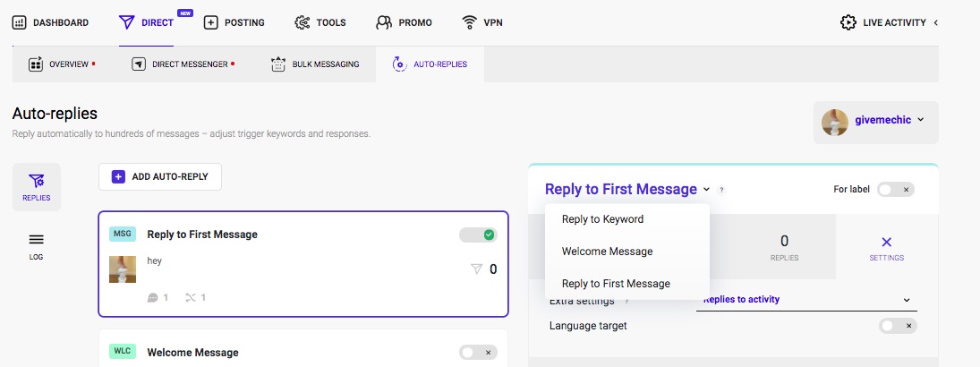Enable the Welcome Message toggle
Image resolution: width=980 pixels, height=367 pixels.
point(479,353)
